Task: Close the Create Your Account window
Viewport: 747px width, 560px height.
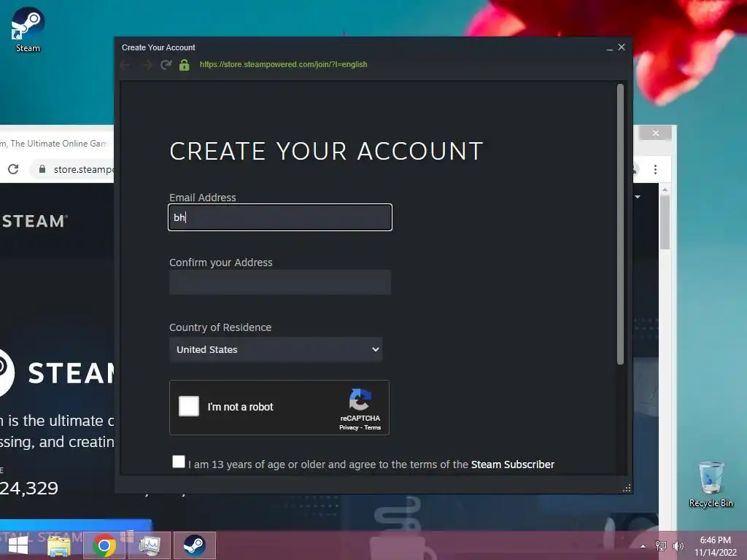Action: click(622, 47)
